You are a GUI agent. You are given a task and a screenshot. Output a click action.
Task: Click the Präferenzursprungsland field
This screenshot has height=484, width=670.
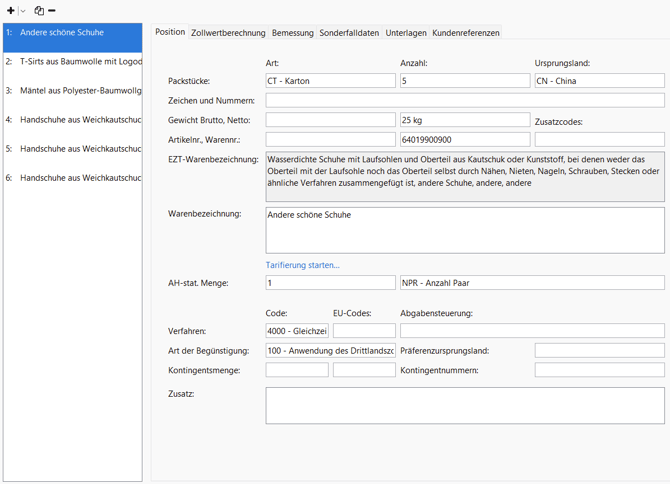[599, 351]
